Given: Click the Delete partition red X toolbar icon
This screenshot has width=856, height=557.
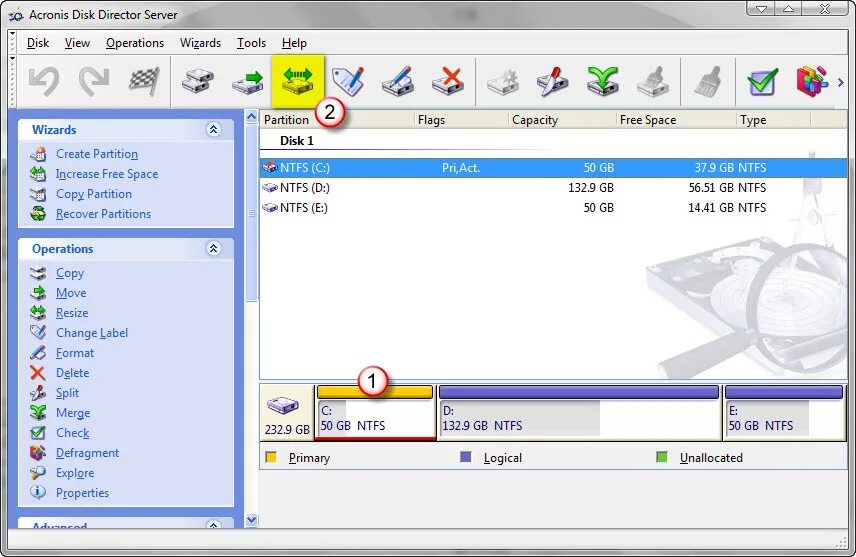Looking at the screenshot, I should pyautogui.click(x=448, y=81).
